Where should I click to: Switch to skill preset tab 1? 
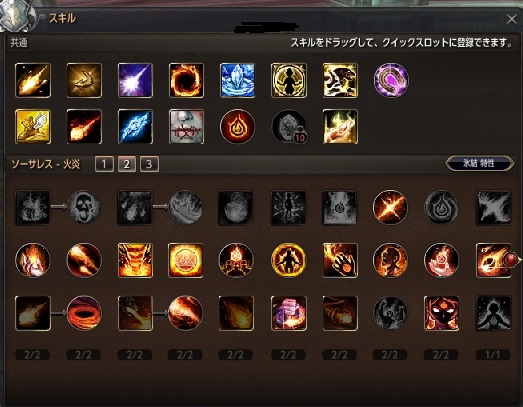[104, 164]
